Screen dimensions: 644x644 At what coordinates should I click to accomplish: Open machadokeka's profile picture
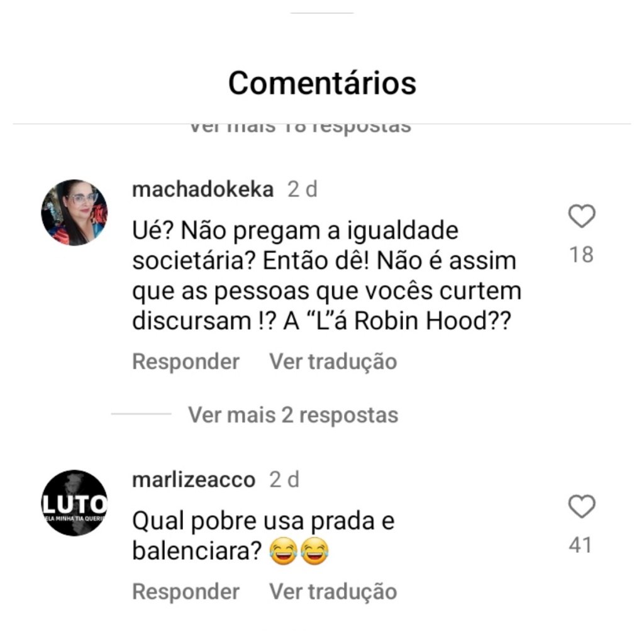click(x=74, y=213)
